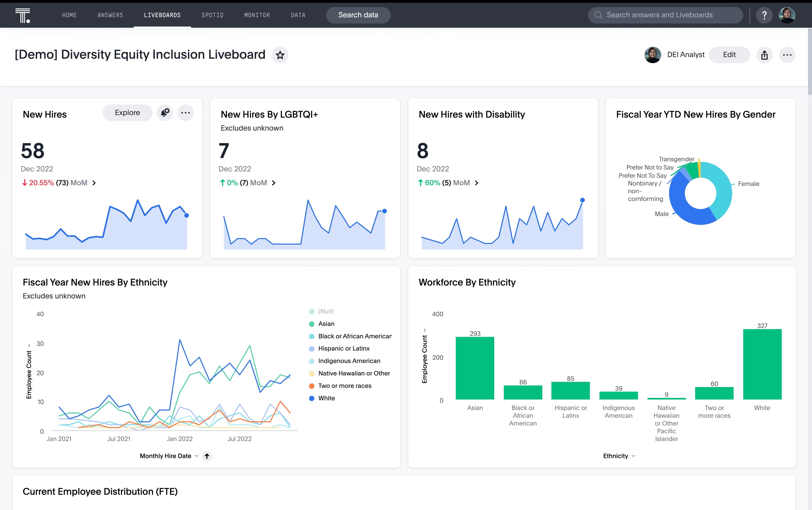
Task: Switch to the Answers tab
Action: pyautogui.click(x=110, y=15)
